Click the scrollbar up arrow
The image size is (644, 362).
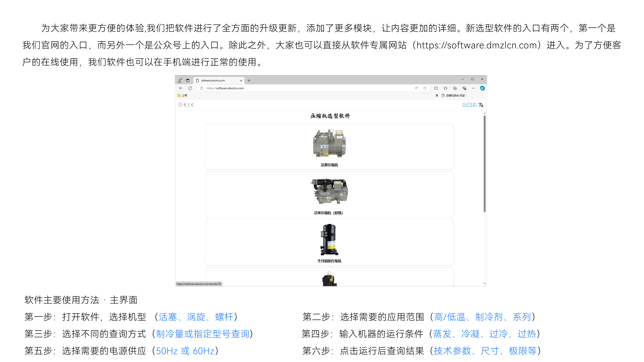coord(484,113)
